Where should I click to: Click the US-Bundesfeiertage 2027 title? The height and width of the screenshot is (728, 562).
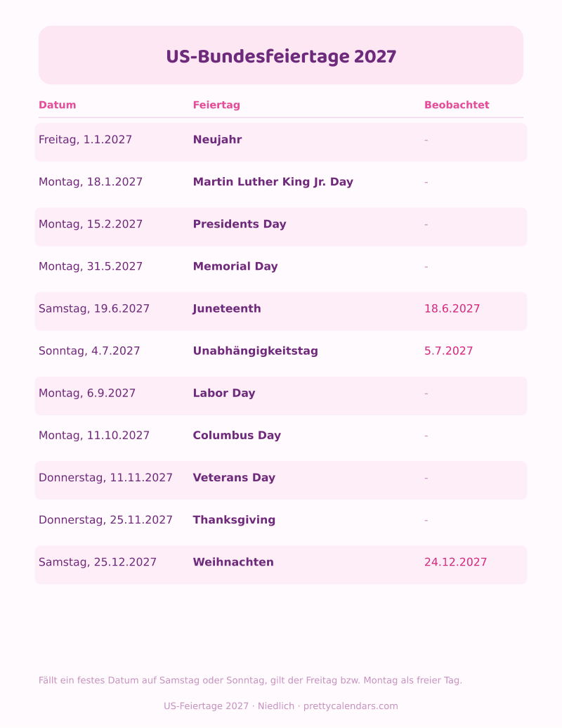pyautogui.click(x=281, y=57)
